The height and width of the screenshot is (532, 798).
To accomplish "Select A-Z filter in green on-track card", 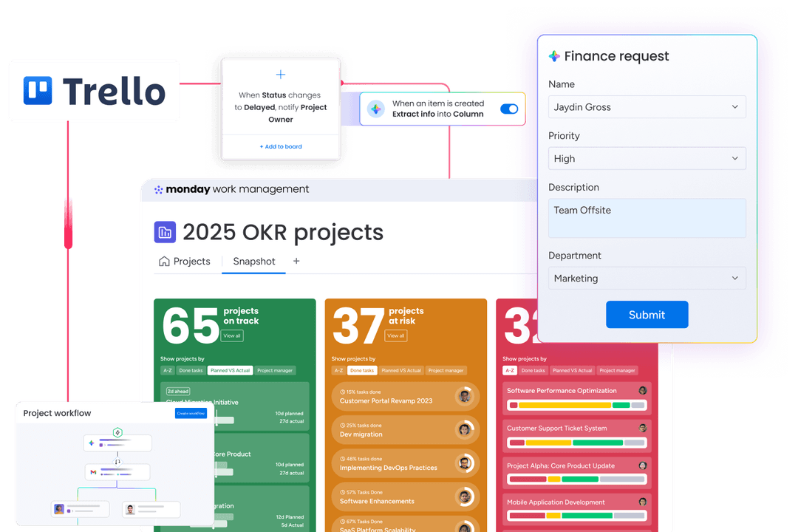I will point(168,371).
